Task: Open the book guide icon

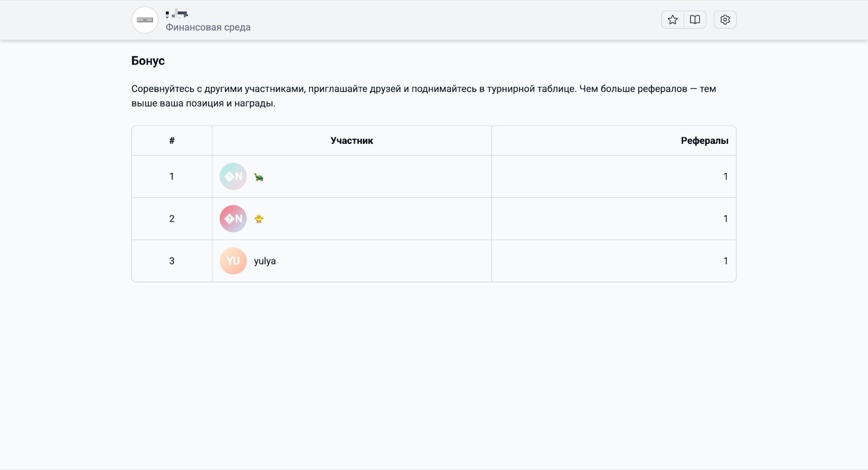Action: pos(695,20)
